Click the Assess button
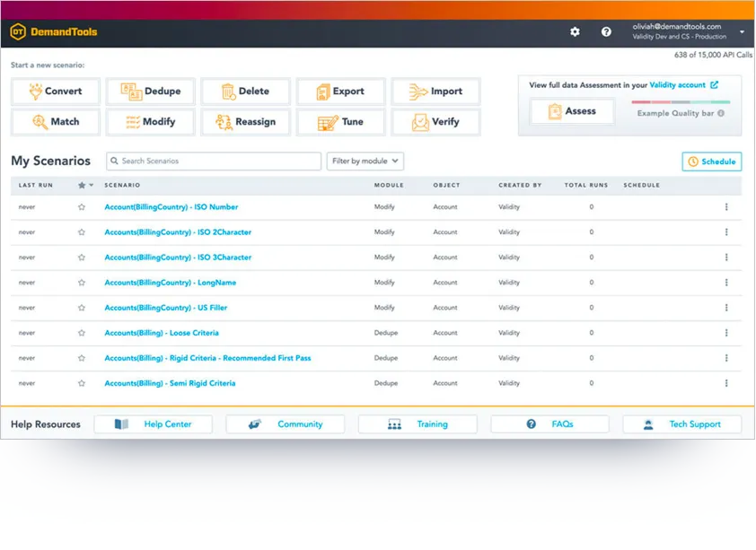Screen dimensions: 756x550 click(x=572, y=111)
